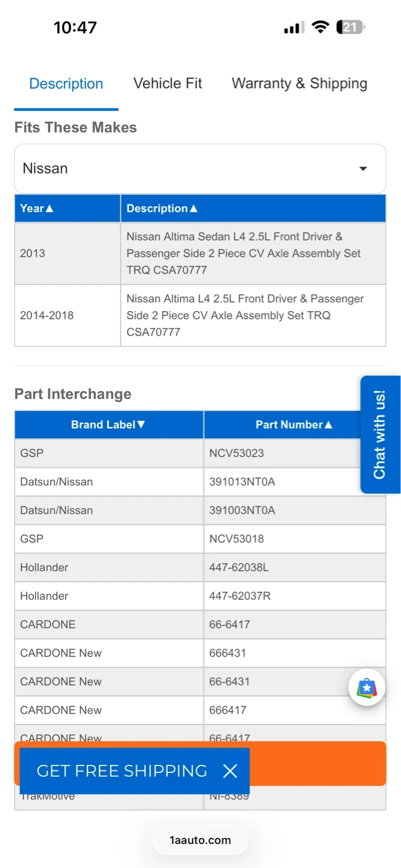Select the 2013 Altima Sedan row
401x868 pixels.
tap(200, 254)
